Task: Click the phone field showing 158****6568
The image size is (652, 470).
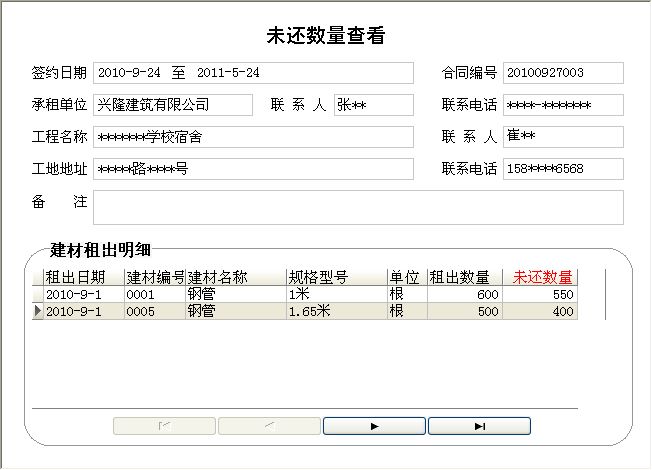Action: click(x=563, y=169)
